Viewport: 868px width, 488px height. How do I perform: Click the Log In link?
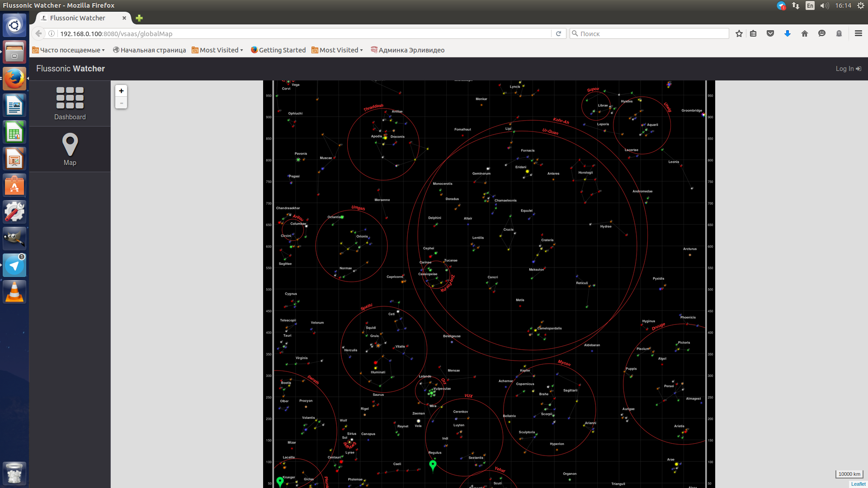point(848,69)
